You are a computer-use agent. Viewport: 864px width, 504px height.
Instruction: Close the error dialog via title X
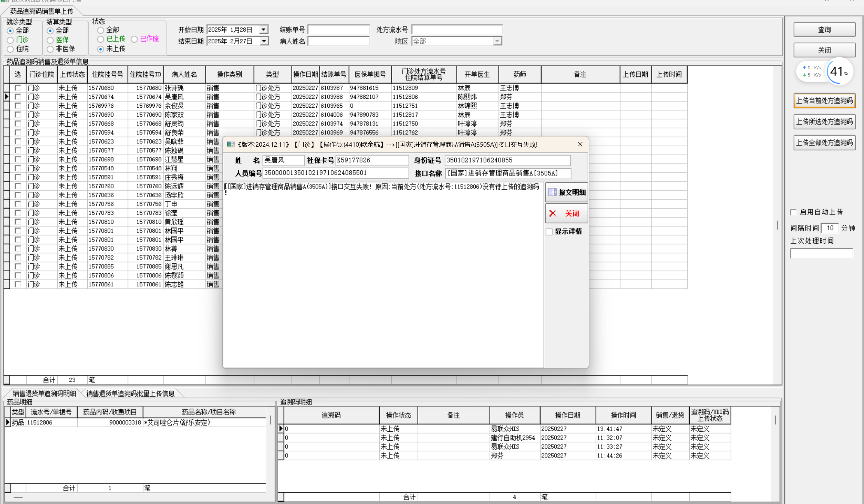580,144
